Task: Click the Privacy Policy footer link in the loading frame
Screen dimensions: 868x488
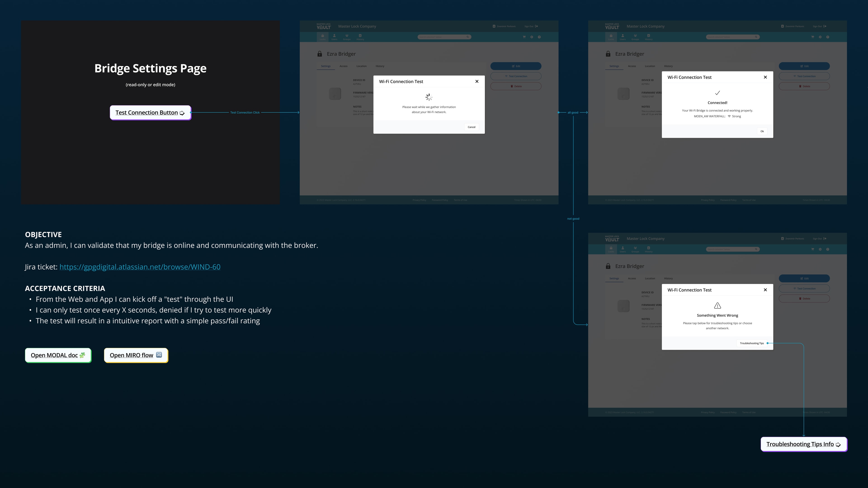Action: click(419, 200)
